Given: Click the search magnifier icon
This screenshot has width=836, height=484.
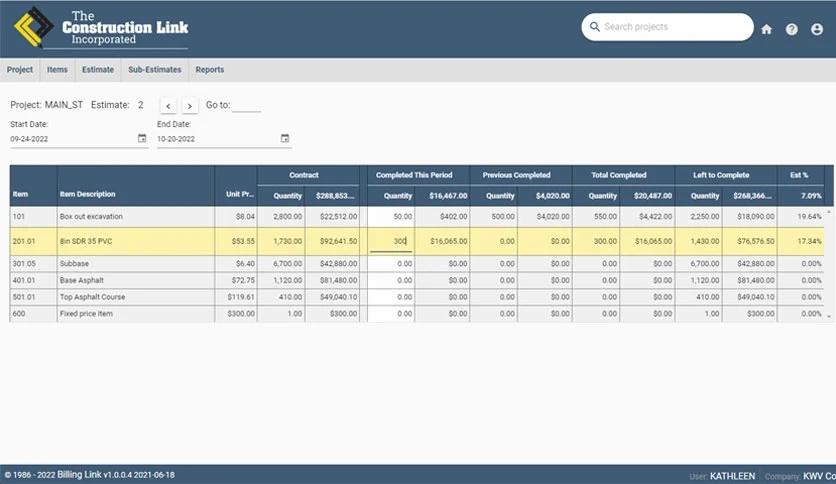Looking at the screenshot, I should (x=594, y=27).
